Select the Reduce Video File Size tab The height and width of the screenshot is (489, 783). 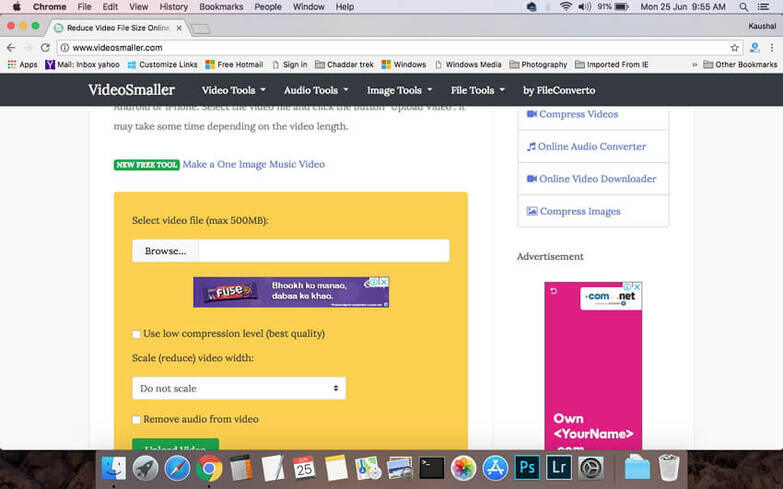click(x=118, y=27)
